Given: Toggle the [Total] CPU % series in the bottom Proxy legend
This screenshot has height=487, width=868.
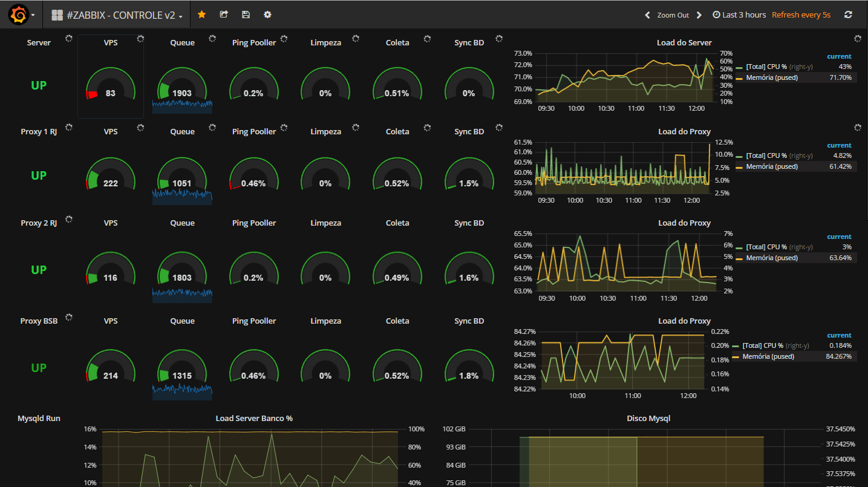Looking at the screenshot, I should pyautogui.click(x=765, y=345).
